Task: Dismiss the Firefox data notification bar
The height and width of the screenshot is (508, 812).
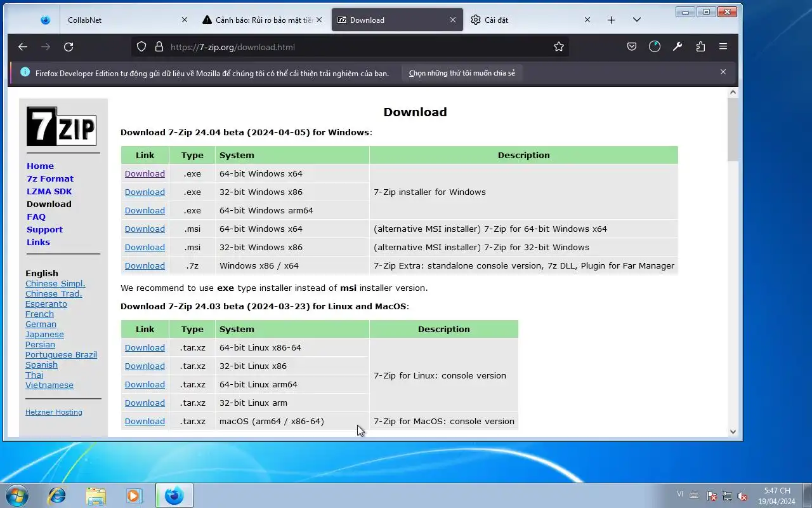Action: [723, 72]
